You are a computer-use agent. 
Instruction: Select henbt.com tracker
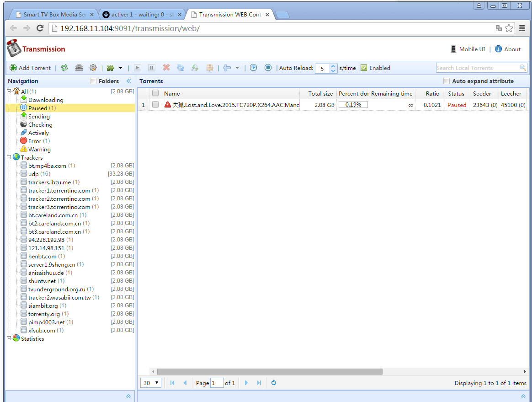click(x=42, y=257)
